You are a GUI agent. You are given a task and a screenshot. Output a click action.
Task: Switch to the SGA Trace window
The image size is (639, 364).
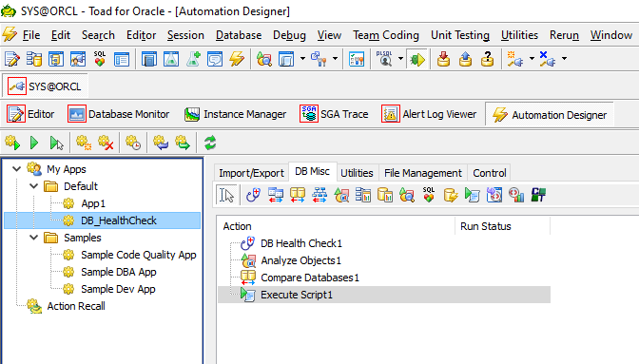(334, 114)
